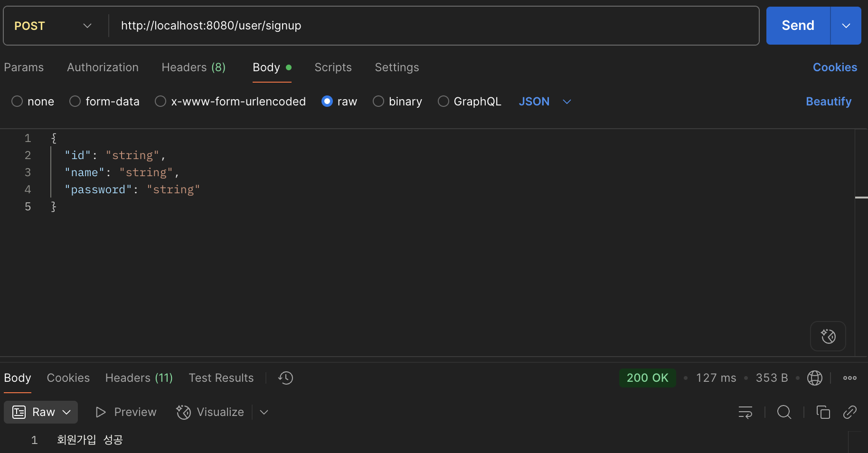The image size is (868, 453).
Task: Open the response more options menu
Action: (x=850, y=378)
